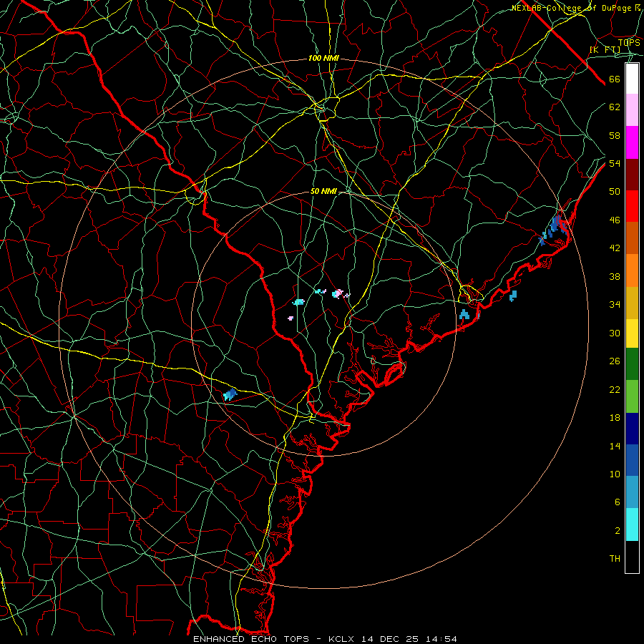
Task: Pick the orange 38 kft legend swatch
Action: [632, 270]
